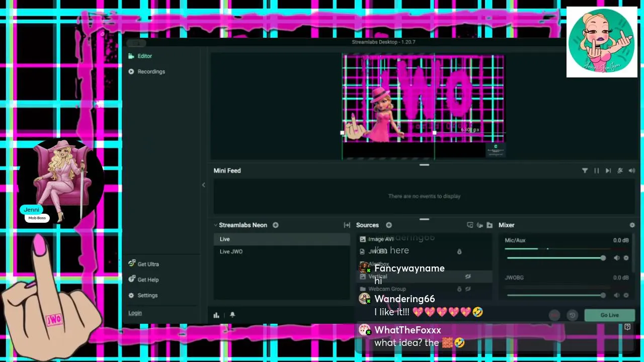644x362 pixels.
Task: Click the help question mark icon
Action: pos(627,327)
